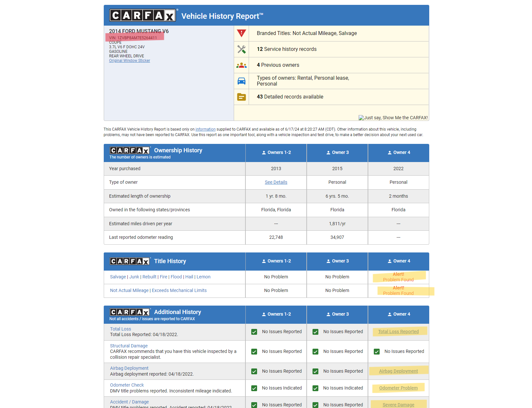
Task: Click the Structural Damage green check for Owner 4
Action: point(377,352)
